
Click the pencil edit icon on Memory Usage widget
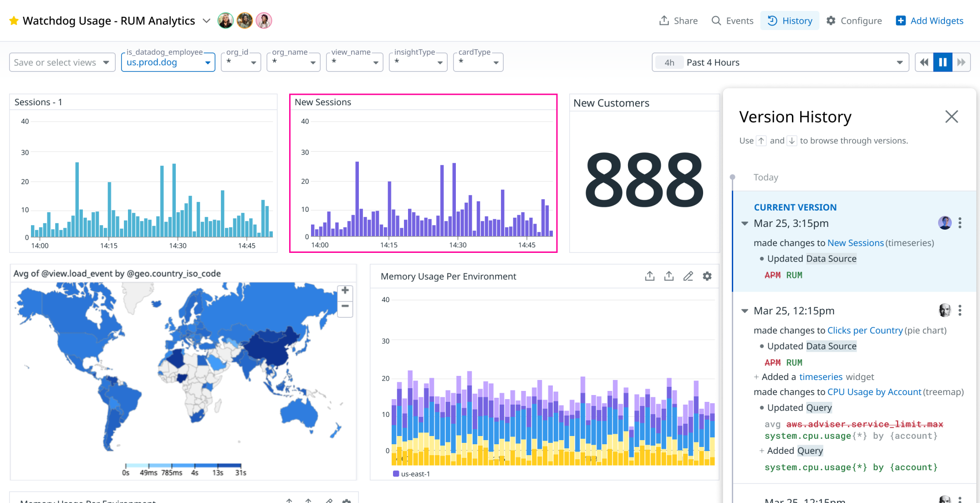pos(688,276)
